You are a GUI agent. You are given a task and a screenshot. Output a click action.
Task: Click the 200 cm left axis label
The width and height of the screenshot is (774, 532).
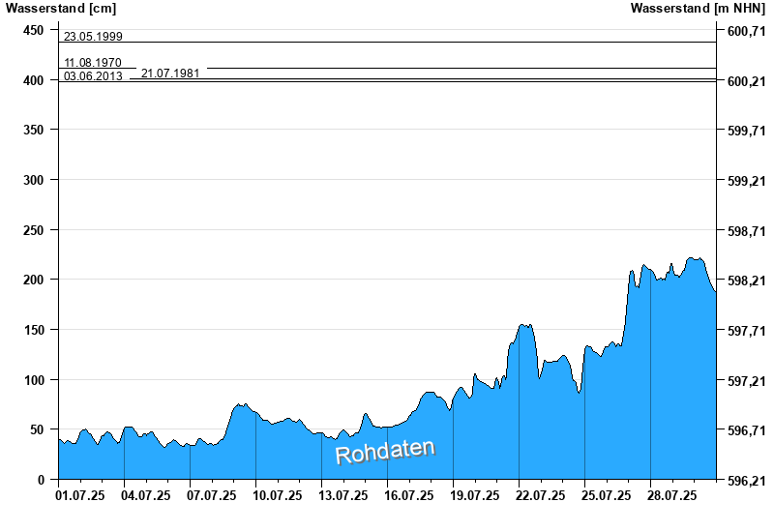pyautogui.click(x=33, y=280)
